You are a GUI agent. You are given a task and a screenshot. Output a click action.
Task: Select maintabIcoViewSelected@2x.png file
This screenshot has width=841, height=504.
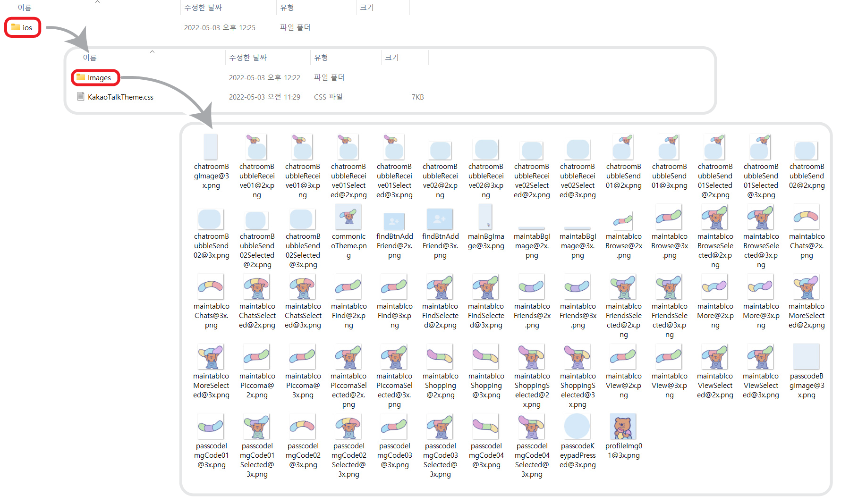tap(715, 371)
